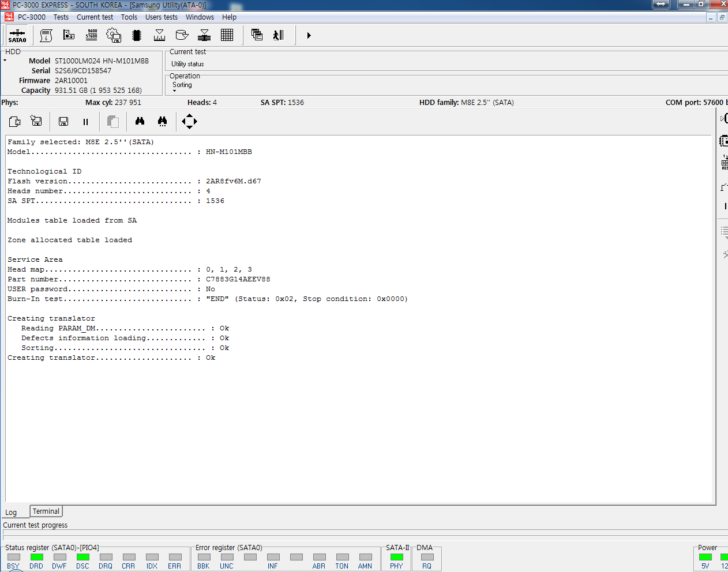Click the binoculars find icon
The image size is (728, 572).
[x=140, y=121]
